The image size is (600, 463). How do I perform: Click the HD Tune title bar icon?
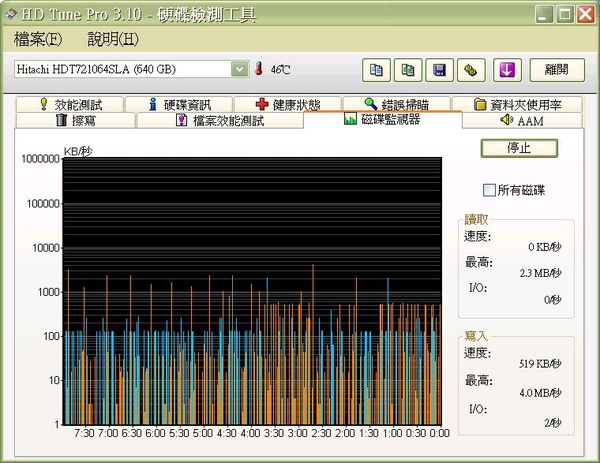pos(11,14)
